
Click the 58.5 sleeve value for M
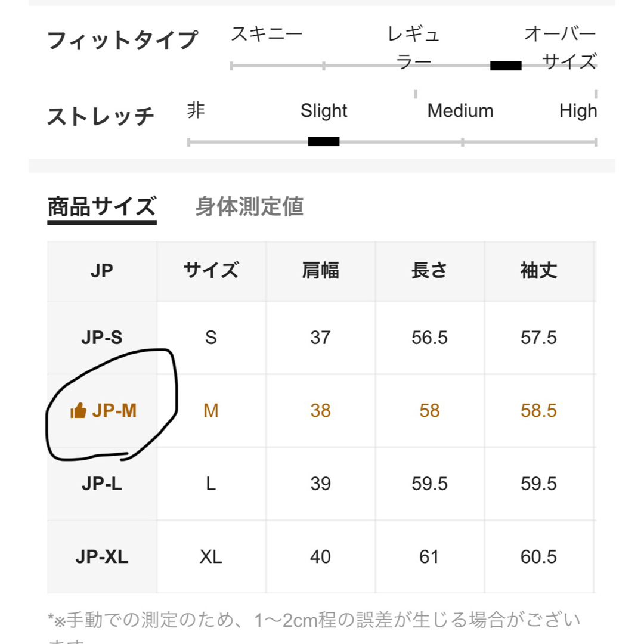click(538, 410)
